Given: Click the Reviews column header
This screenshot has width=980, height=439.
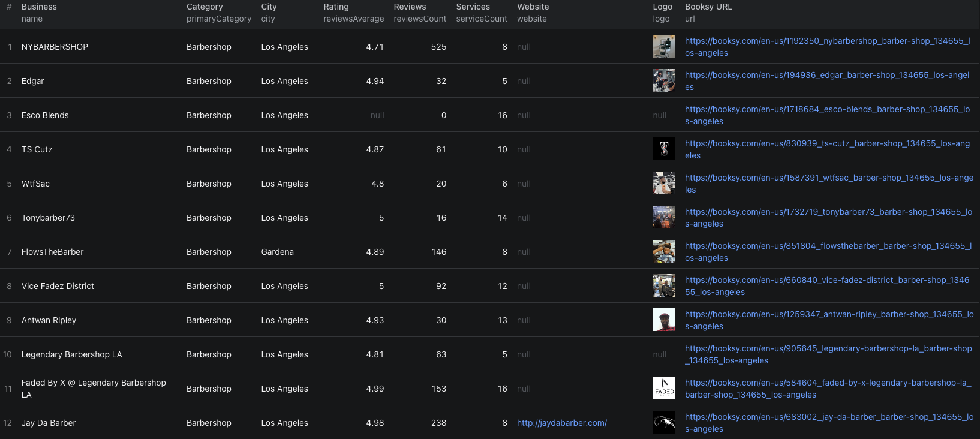Looking at the screenshot, I should [x=420, y=13].
